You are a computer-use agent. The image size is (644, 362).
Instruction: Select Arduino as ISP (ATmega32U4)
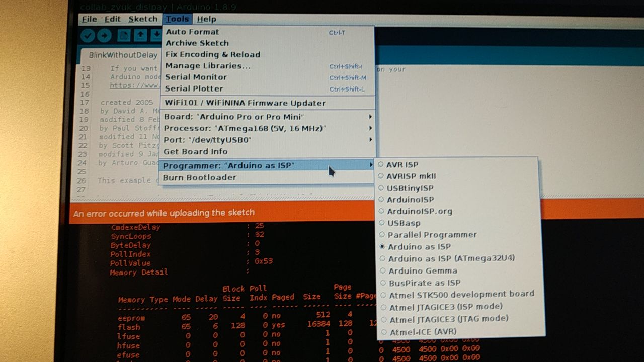459,258
